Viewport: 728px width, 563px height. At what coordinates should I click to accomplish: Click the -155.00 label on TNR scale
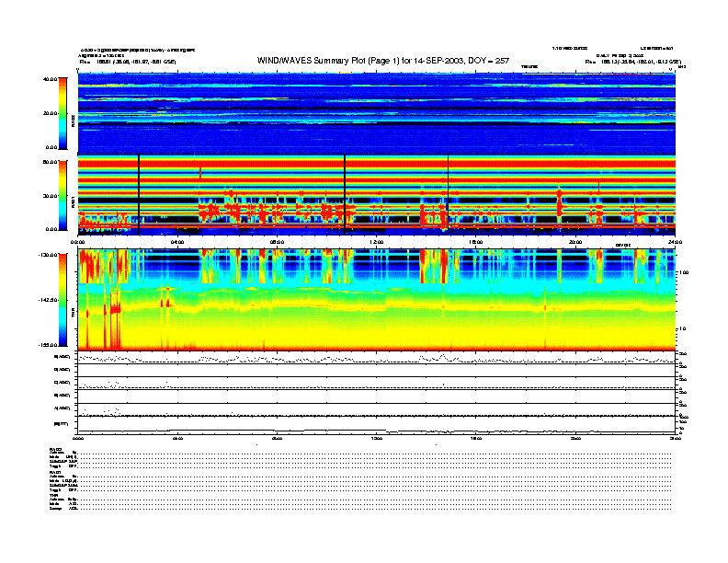49,345
